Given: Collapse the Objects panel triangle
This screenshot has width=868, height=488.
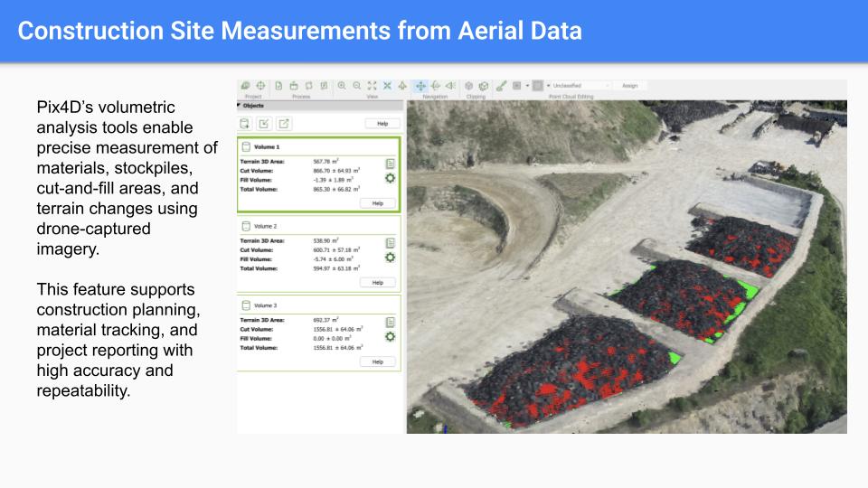Looking at the screenshot, I should coord(239,105).
